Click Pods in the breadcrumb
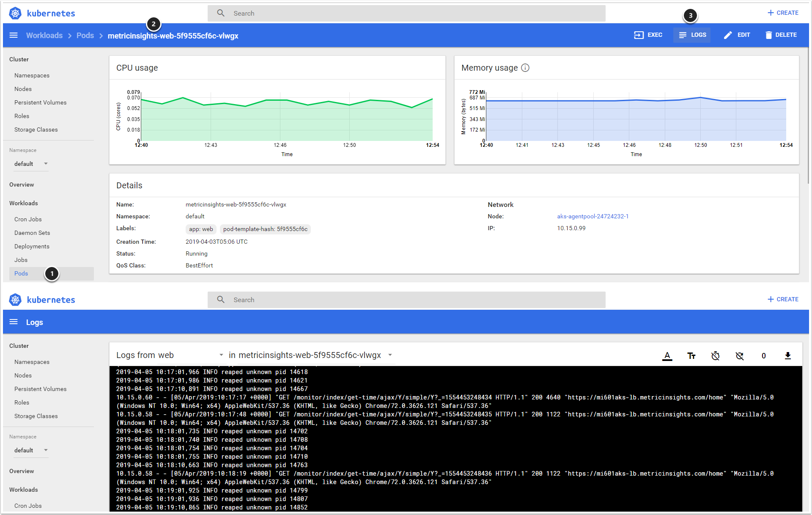Image resolution: width=812 pixels, height=515 pixels. [x=85, y=36]
